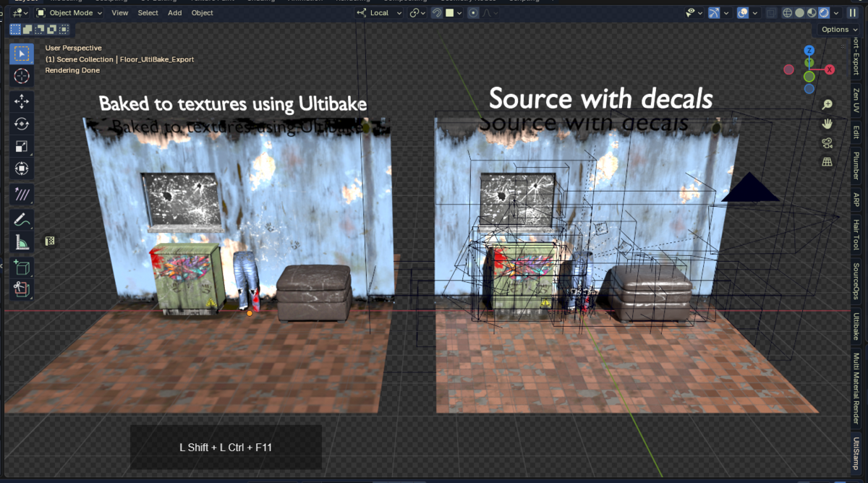
Task: Click the blue Z axis gizmo
Action: tap(809, 51)
